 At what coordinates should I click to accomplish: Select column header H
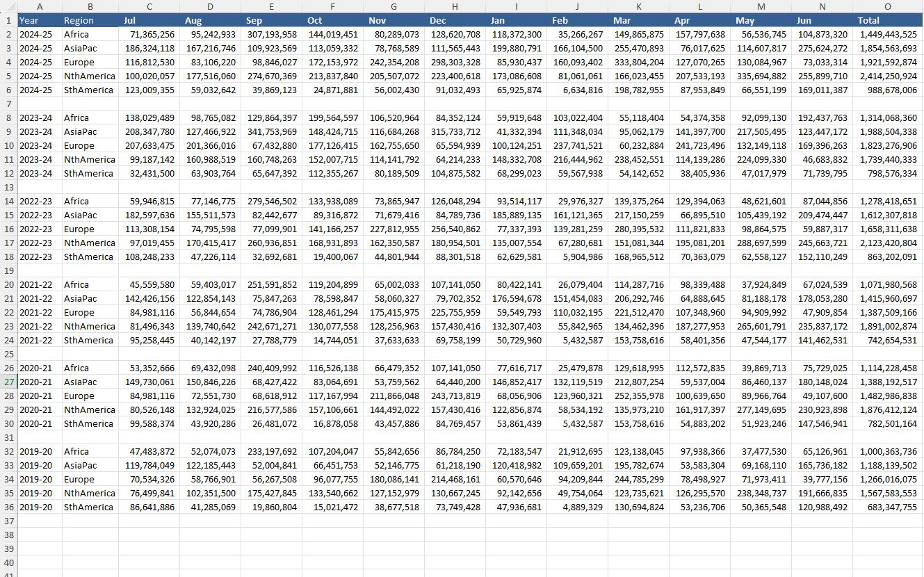click(x=455, y=6)
